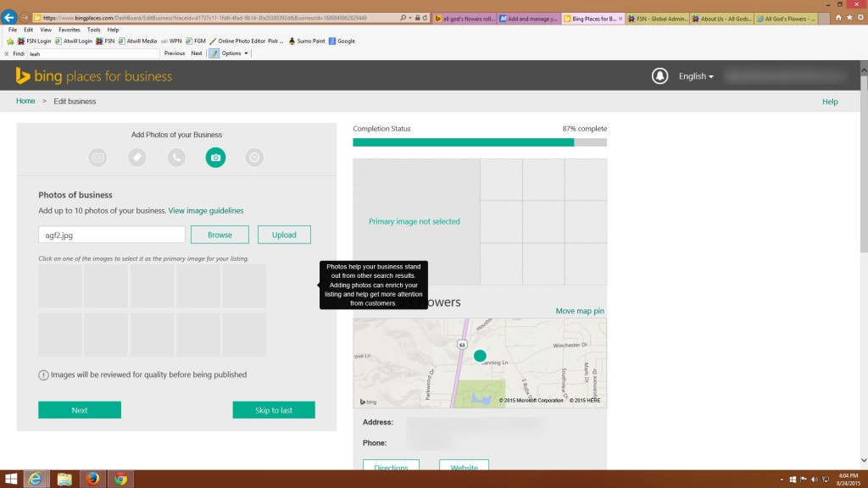The image size is (868, 488).
Task: Click the Browse button
Action: click(x=220, y=235)
